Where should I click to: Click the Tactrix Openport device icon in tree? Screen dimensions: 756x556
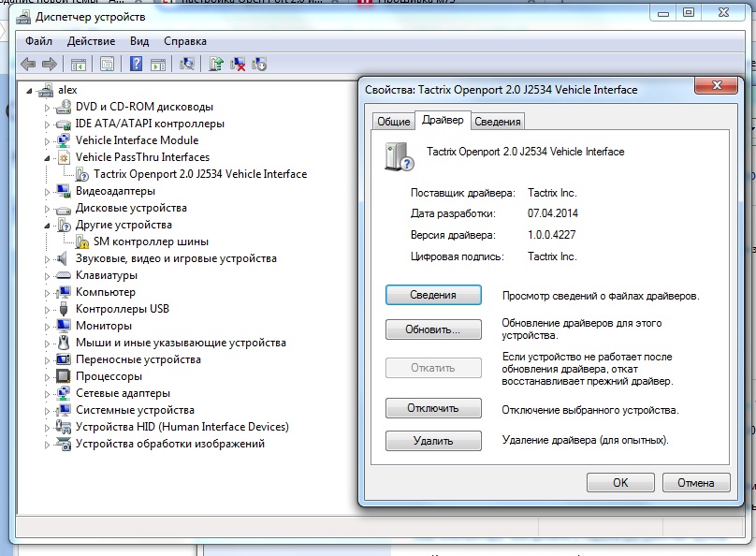click(82, 174)
